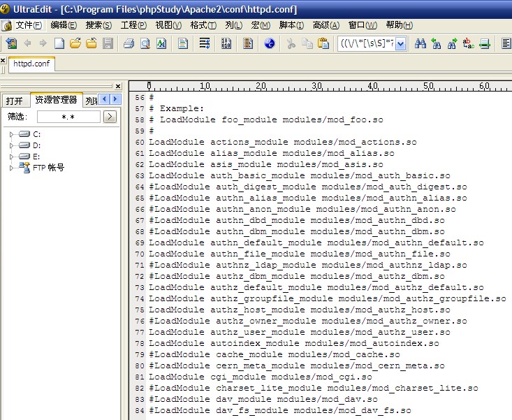512x420 pixels.
Task: Click line 81 LoadModule cgi_module text
Action: point(261,377)
